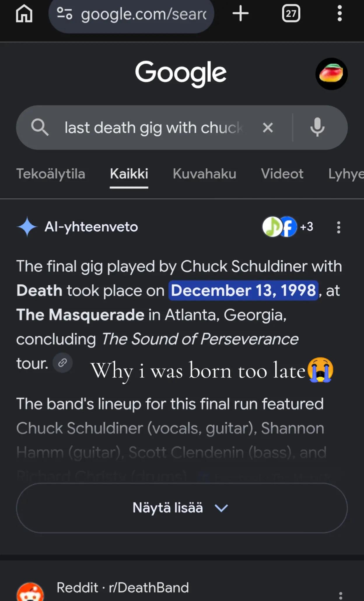Open the browser three-dot menu
The width and height of the screenshot is (364, 601).
pyautogui.click(x=339, y=13)
